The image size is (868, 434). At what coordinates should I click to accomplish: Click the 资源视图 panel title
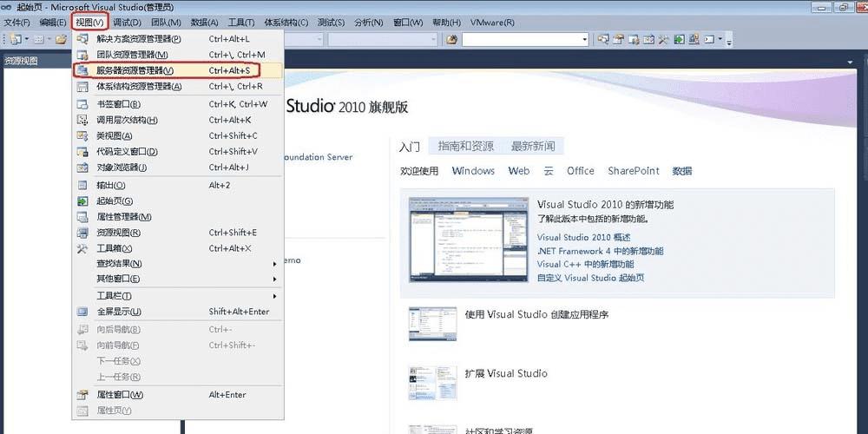coord(21,61)
